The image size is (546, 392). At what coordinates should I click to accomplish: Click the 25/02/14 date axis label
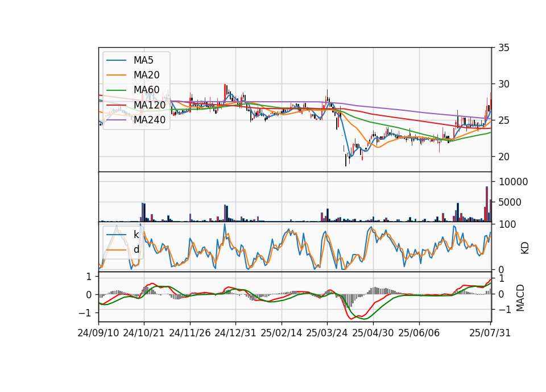[x=282, y=333]
